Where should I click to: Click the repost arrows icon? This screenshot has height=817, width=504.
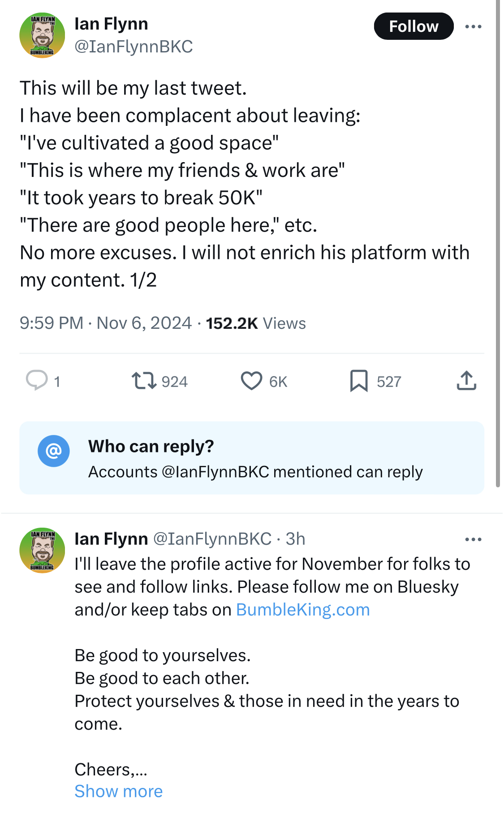[x=144, y=381]
